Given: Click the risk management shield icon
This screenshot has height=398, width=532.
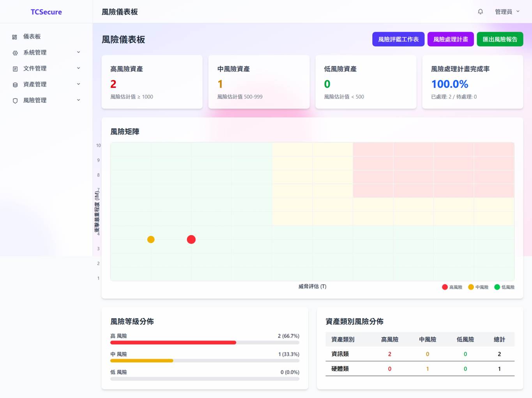Looking at the screenshot, I should coord(15,101).
